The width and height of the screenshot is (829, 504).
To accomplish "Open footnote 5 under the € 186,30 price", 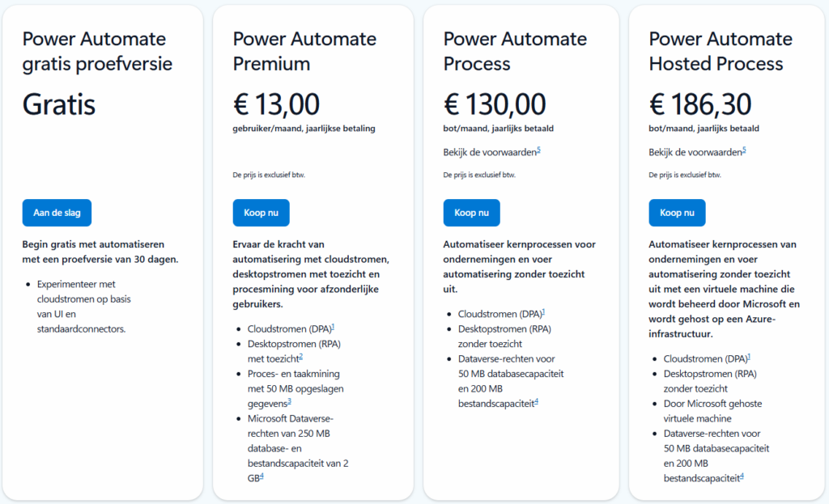I will [744, 150].
